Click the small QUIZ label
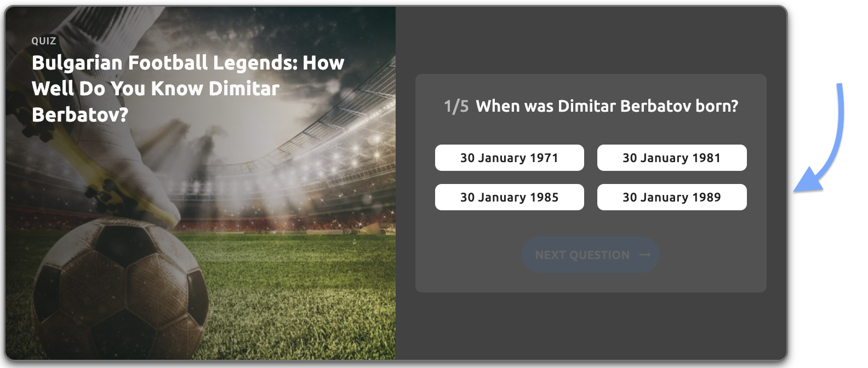The height and width of the screenshot is (368, 868). (x=44, y=41)
